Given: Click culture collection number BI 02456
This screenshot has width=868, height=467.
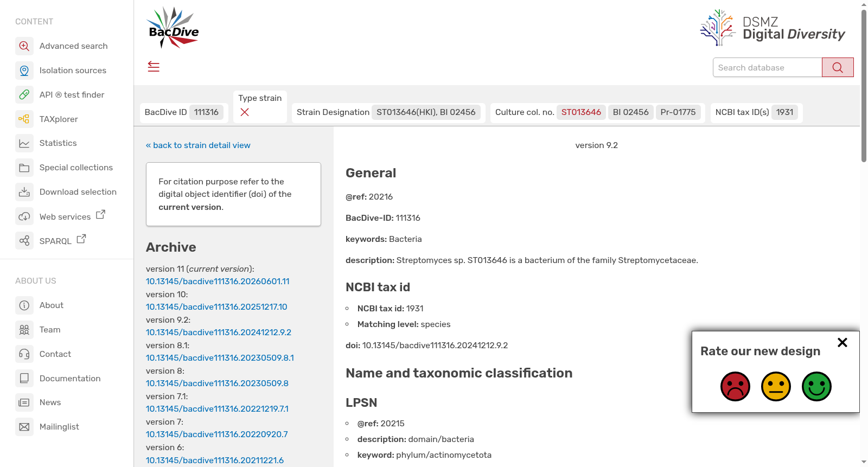Looking at the screenshot, I should click(x=630, y=112).
